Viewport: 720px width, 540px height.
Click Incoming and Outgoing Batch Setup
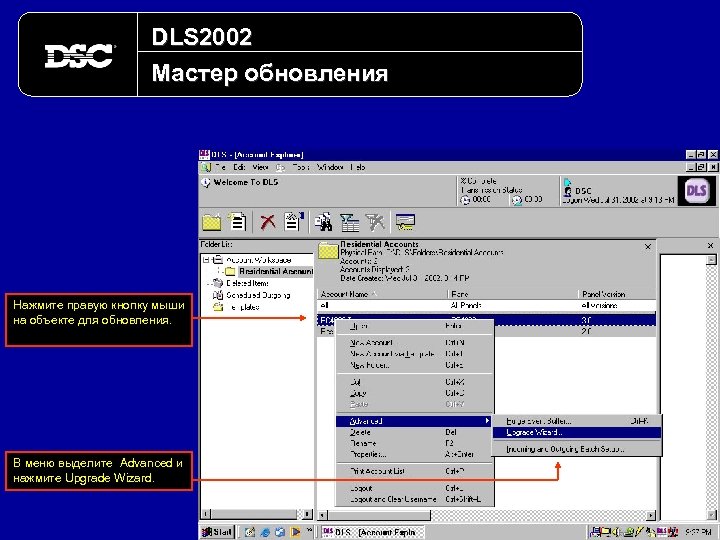(x=576, y=449)
